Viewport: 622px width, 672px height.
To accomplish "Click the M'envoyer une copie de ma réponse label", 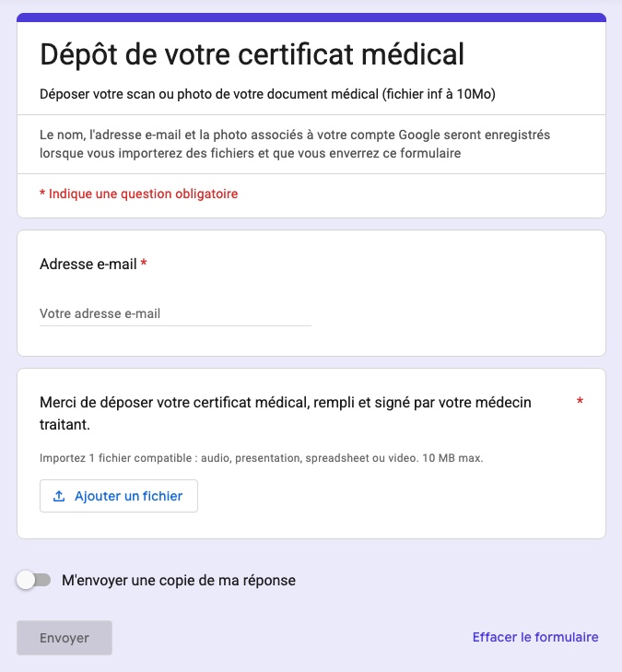I will tap(179, 581).
